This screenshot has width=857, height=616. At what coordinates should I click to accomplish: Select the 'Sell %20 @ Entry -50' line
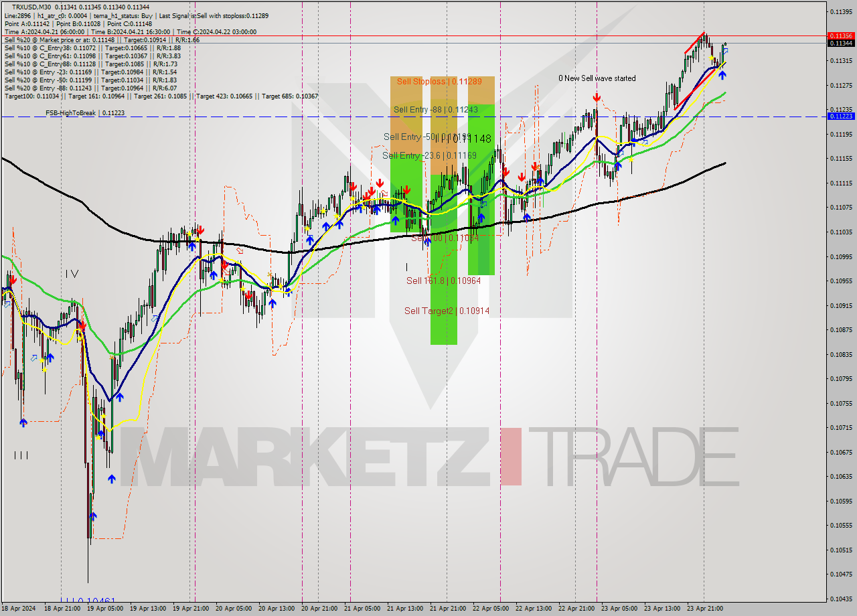(90, 80)
